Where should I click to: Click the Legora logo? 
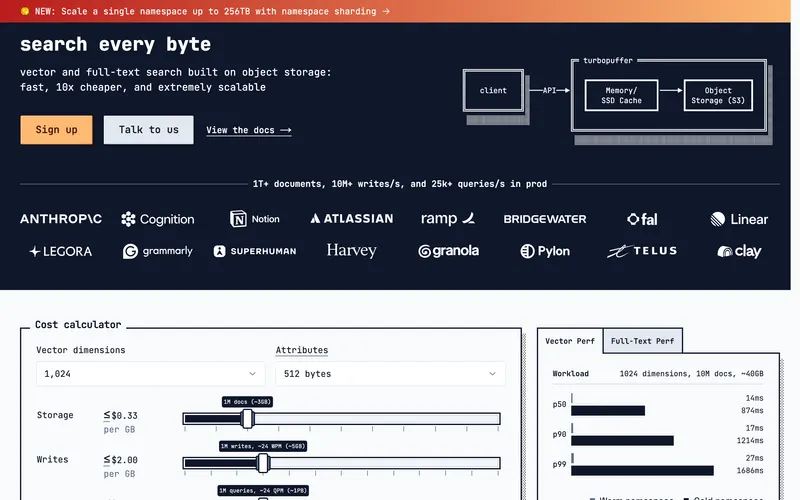click(x=61, y=251)
